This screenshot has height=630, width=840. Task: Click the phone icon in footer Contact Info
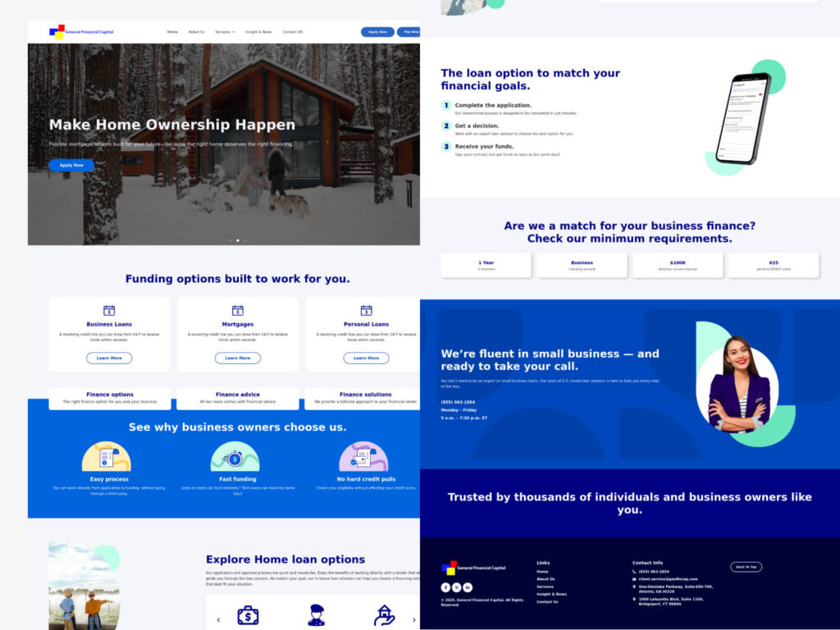[634, 572]
